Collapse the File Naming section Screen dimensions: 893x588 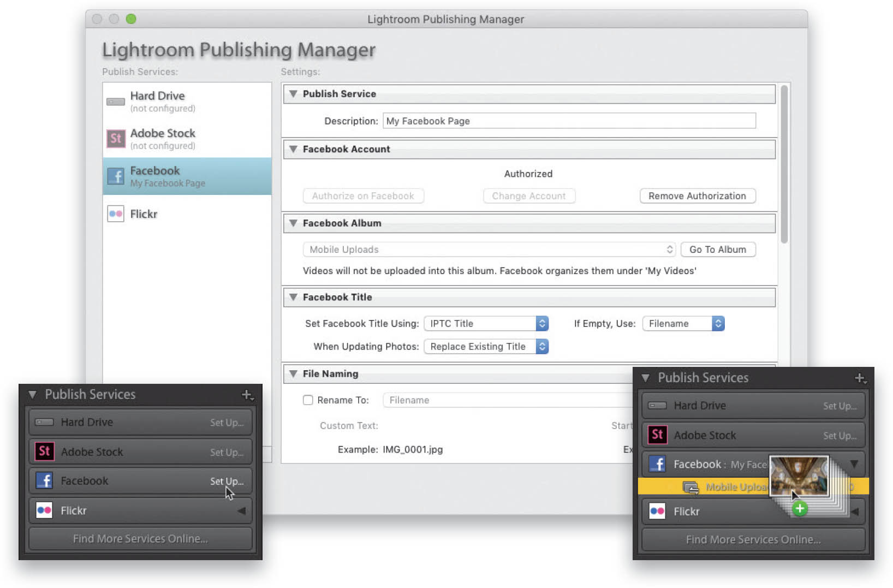pyautogui.click(x=293, y=374)
